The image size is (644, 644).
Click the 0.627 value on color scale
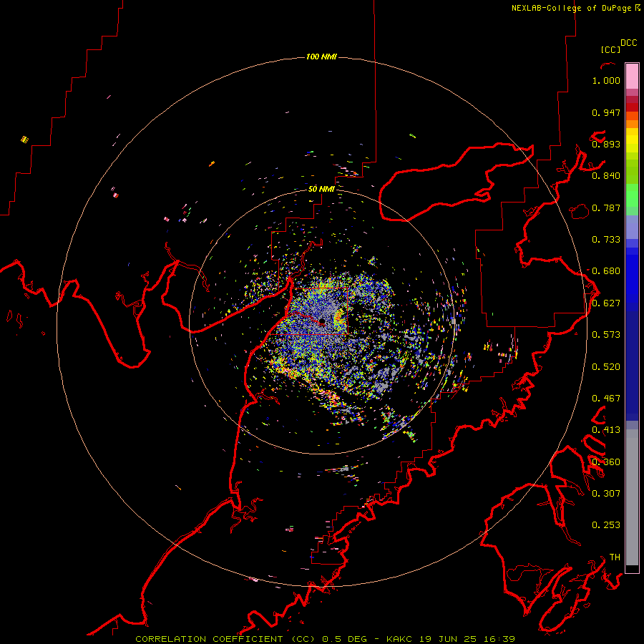pos(606,303)
